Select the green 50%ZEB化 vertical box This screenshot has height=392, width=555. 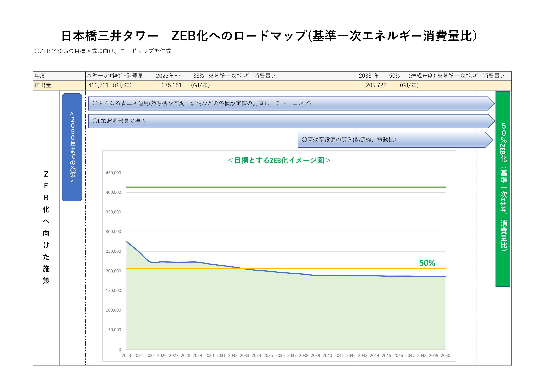503,189
